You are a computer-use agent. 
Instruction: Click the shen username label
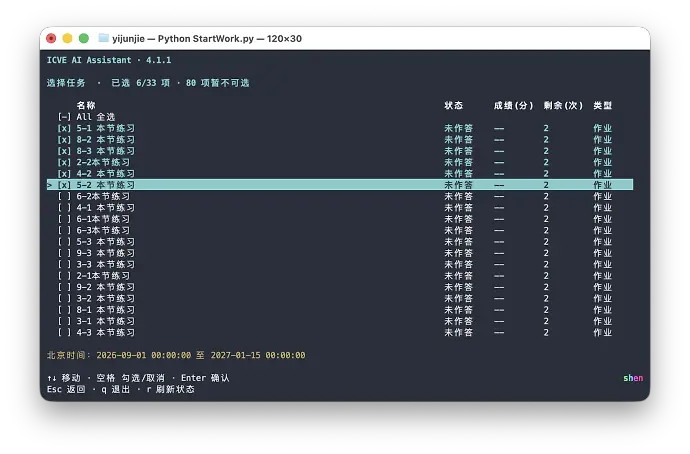[633, 378]
